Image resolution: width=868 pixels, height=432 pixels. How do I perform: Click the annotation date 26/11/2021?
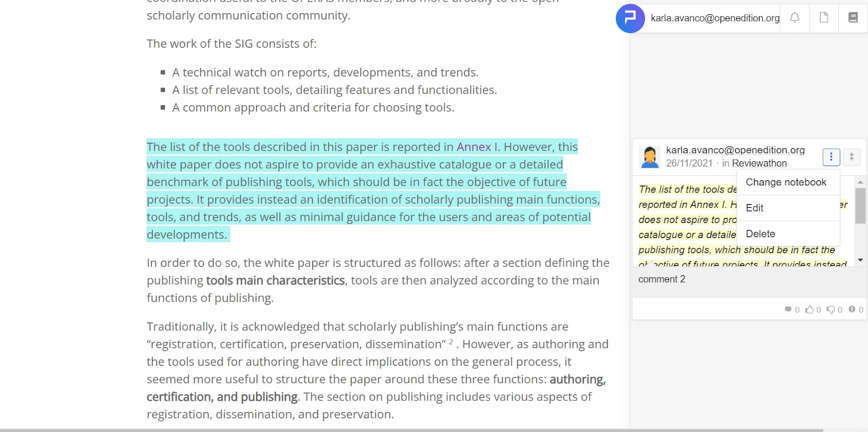coord(689,163)
